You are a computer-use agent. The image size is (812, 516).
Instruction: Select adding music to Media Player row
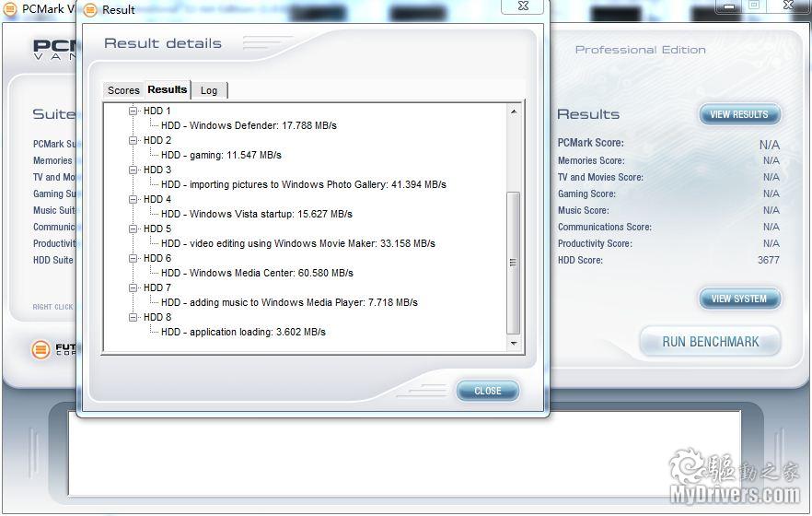click(x=289, y=302)
